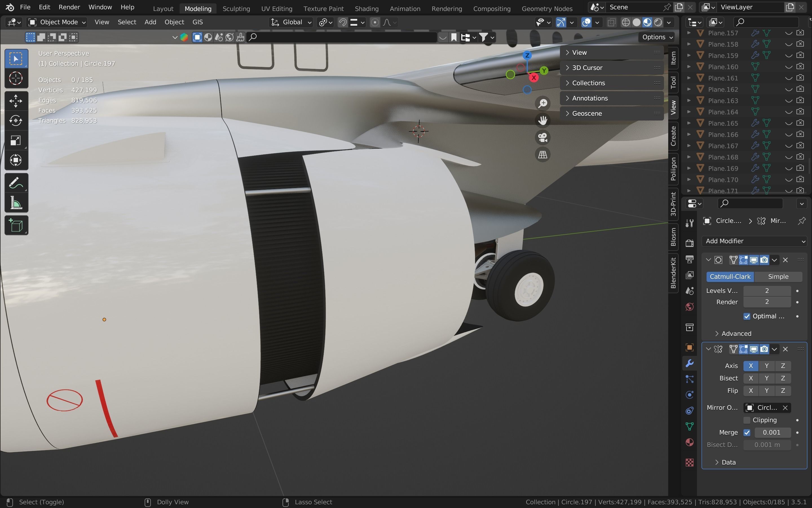Click the zoom view magnifier icon
This screenshot has height=508, width=812.
coord(542,103)
